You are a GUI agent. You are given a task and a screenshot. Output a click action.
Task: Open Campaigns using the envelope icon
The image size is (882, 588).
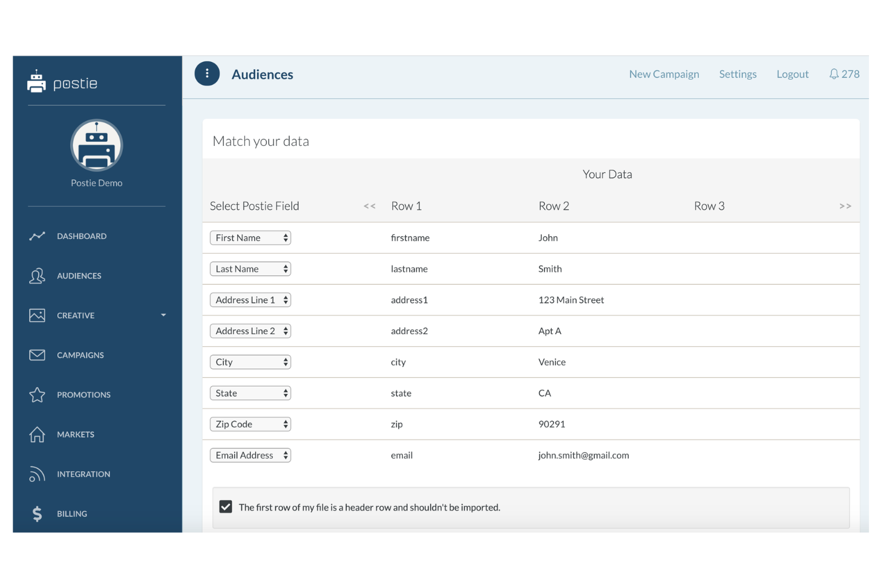tap(37, 354)
